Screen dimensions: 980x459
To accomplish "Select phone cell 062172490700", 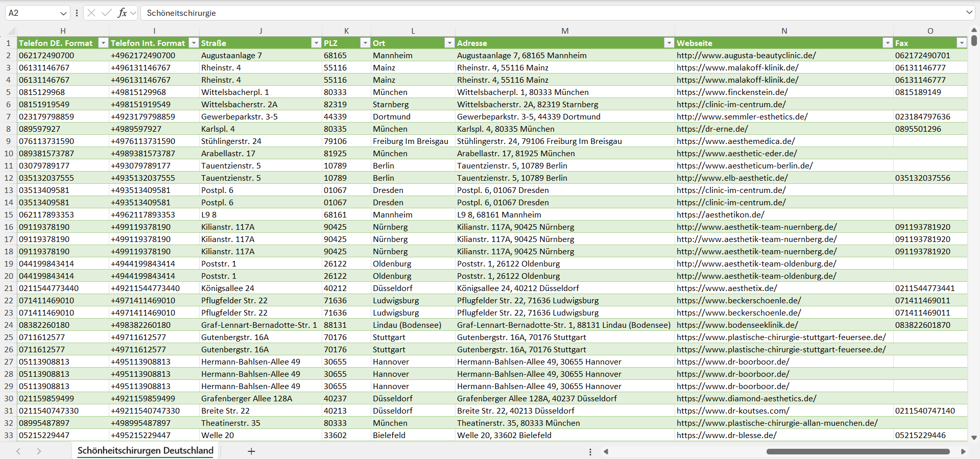I will click(63, 55).
